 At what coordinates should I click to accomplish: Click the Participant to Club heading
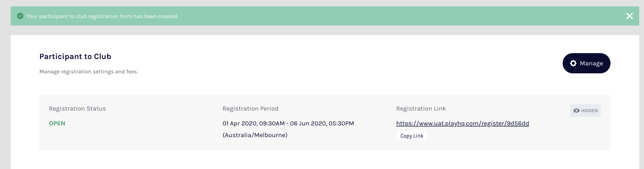click(75, 57)
